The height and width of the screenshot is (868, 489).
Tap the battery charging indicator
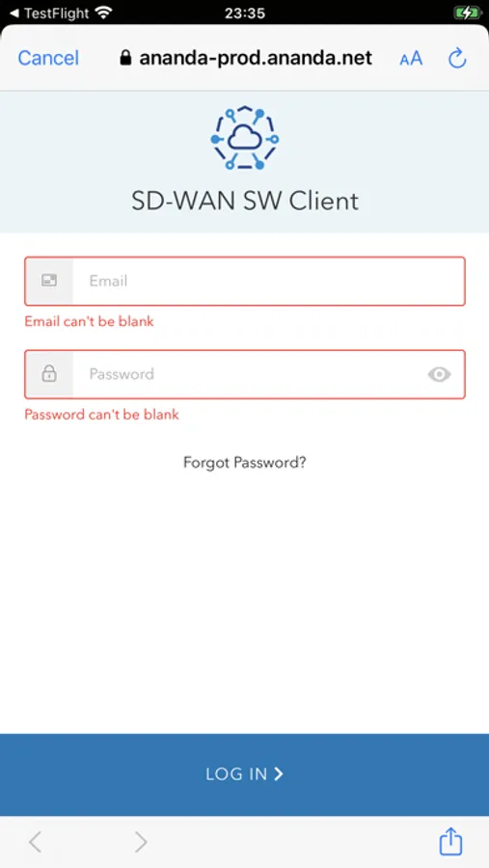[466, 13]
